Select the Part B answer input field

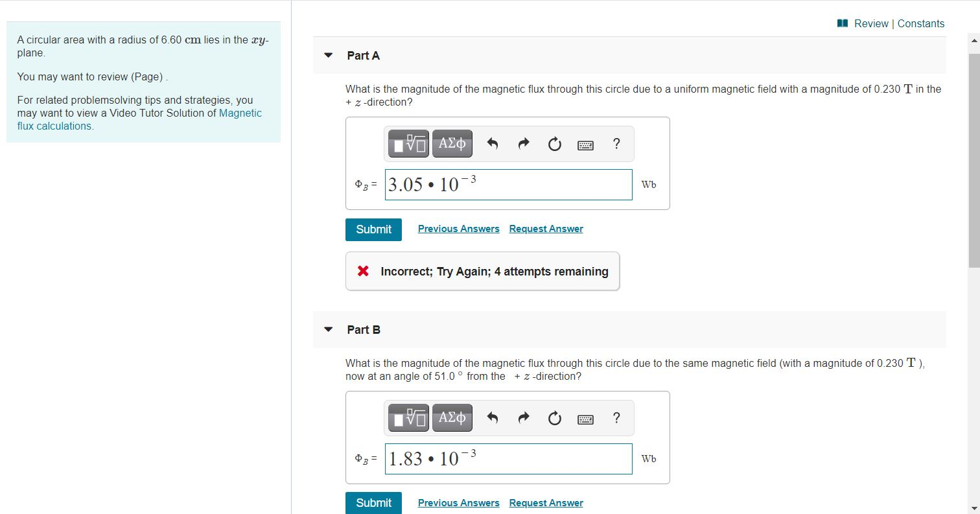[x=508, y=458]
